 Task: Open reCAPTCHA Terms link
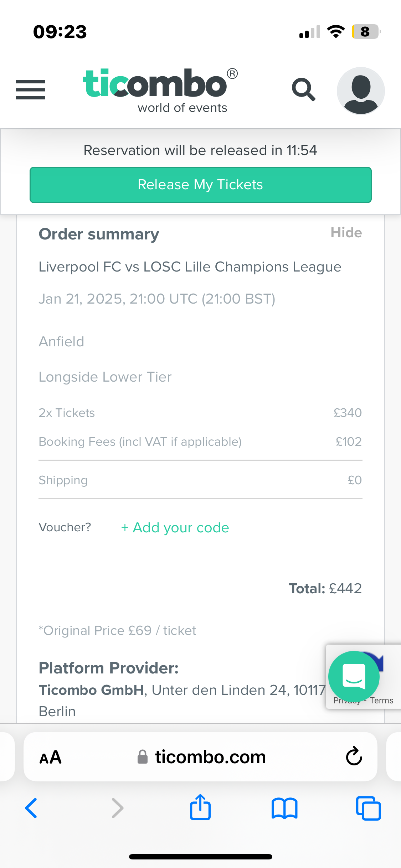[381, 701]
